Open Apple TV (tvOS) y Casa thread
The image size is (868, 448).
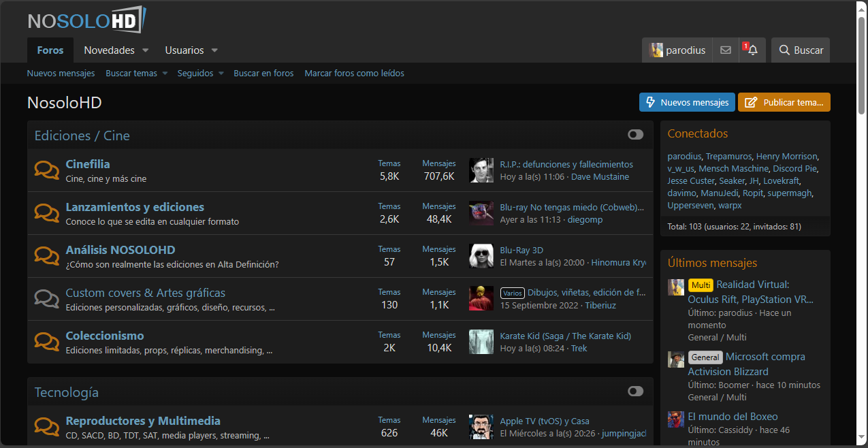(545, 421)
